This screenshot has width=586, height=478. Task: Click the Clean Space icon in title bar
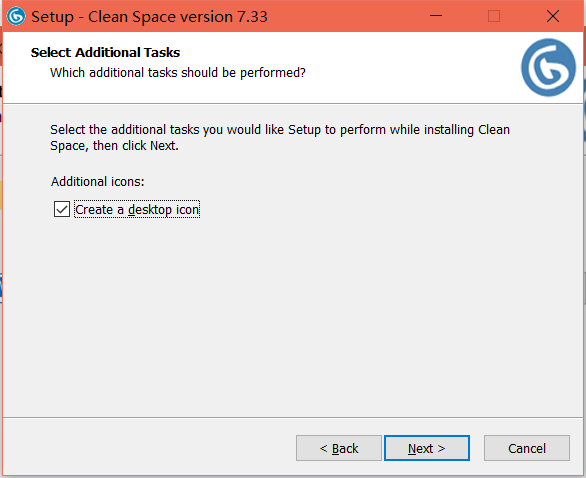[16, 16]
